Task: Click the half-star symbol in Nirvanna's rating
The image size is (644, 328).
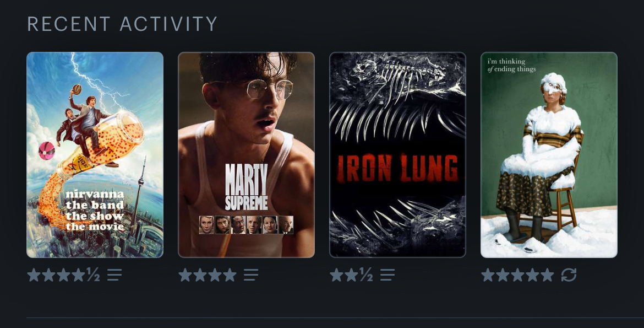Action: [x=93, y=275]
